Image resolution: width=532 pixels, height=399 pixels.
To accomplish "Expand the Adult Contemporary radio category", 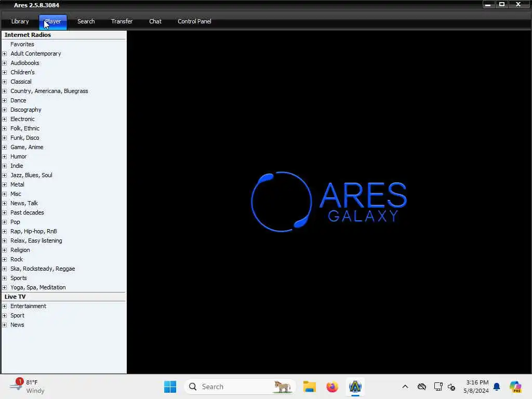I will 4,54.
